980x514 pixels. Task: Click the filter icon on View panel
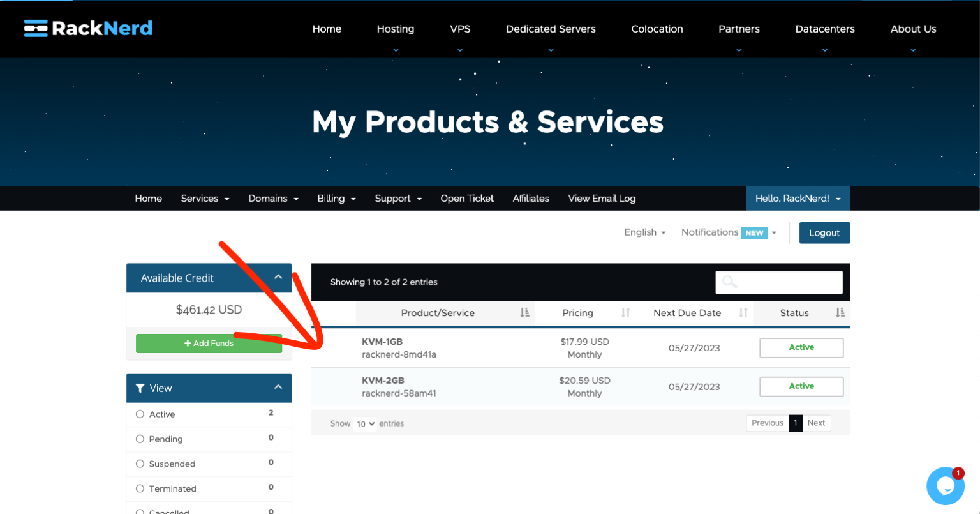140,388
